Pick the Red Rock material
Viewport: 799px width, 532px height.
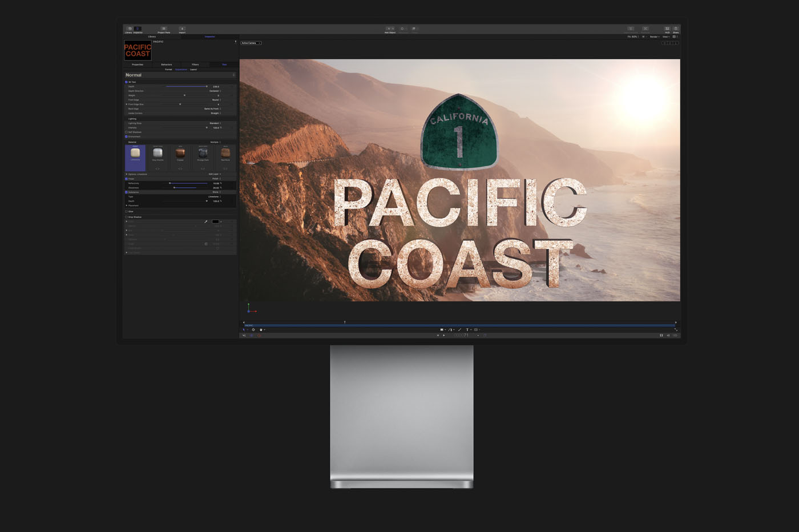tap(225, 154)
